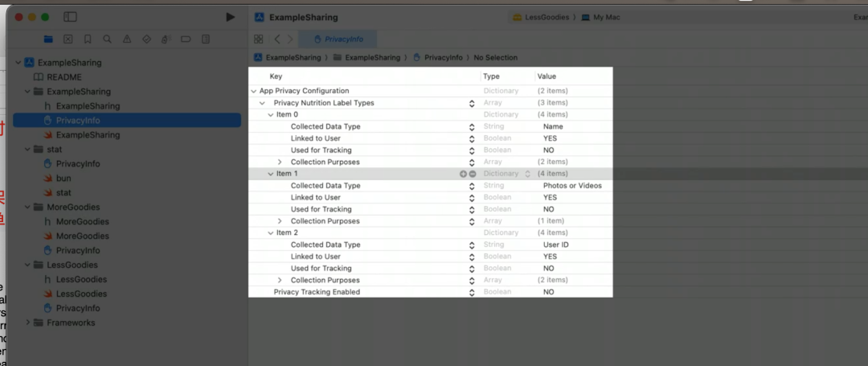Choose My Mac run destination
The width and height of the screenshot is (868, 366).
pos(600,17)
